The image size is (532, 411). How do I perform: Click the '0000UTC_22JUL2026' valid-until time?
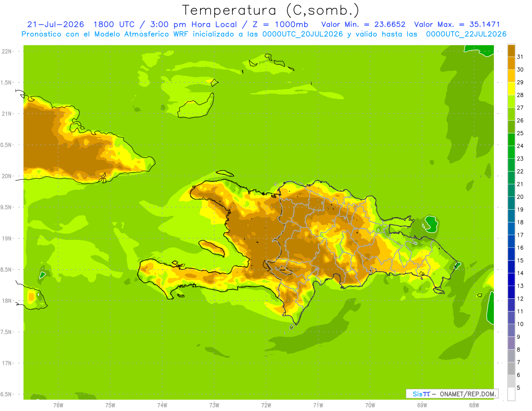pos(466,34)
